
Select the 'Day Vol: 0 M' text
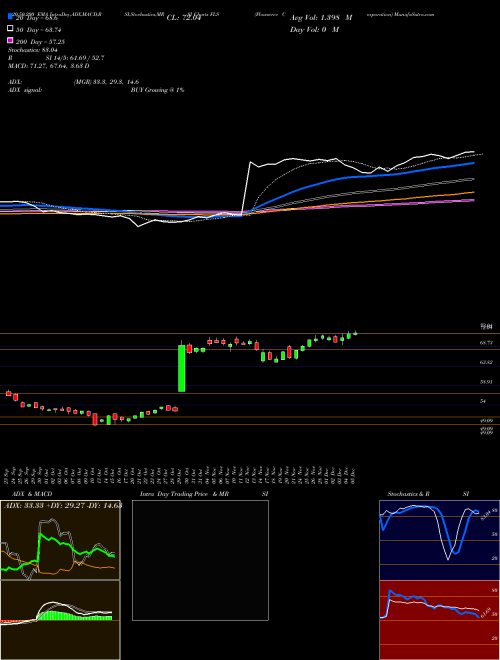pyautogui.click(x=314, y=29)
